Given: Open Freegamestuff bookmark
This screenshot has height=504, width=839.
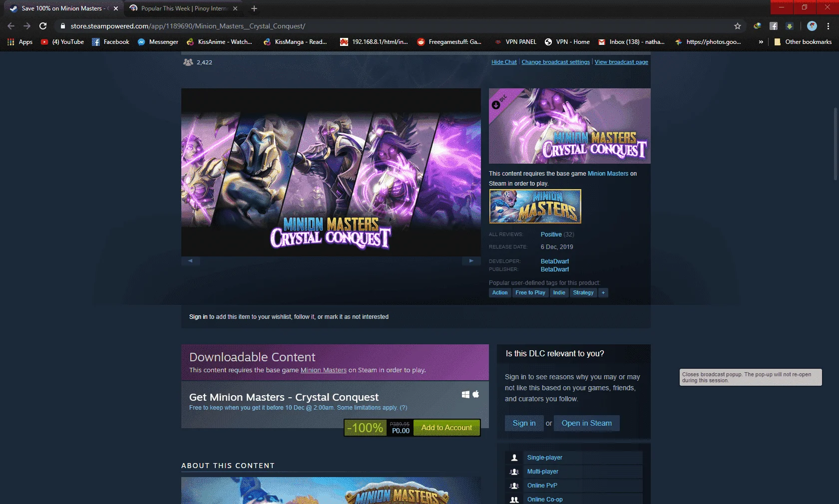Looking at the screenshot, I should pos(449,42).
